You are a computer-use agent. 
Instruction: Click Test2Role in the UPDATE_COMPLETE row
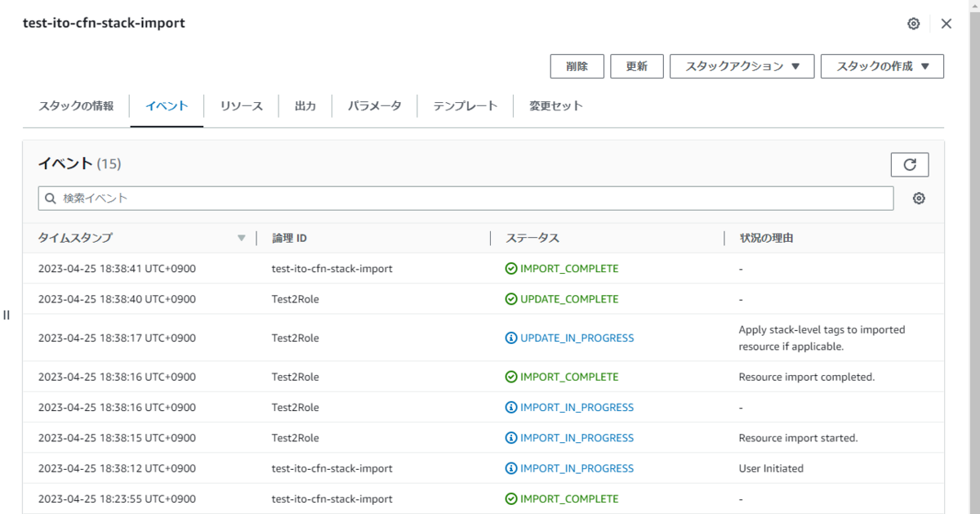coord(296,299)
